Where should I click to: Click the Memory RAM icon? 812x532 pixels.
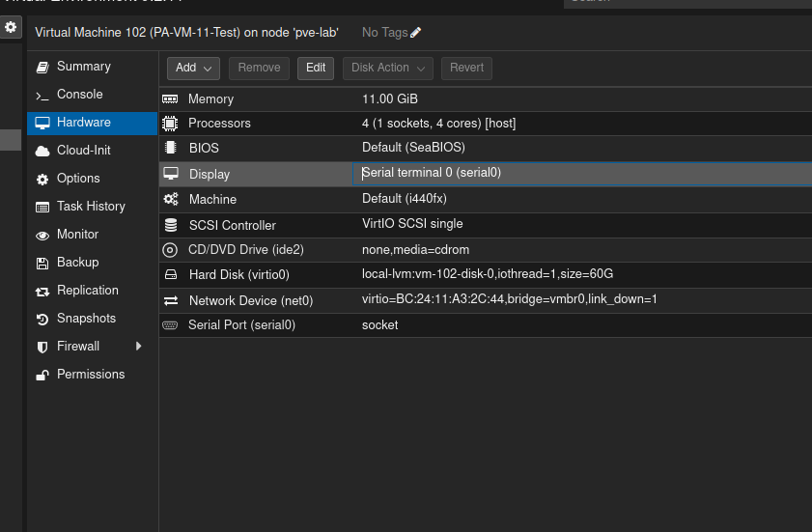[170, 98]
